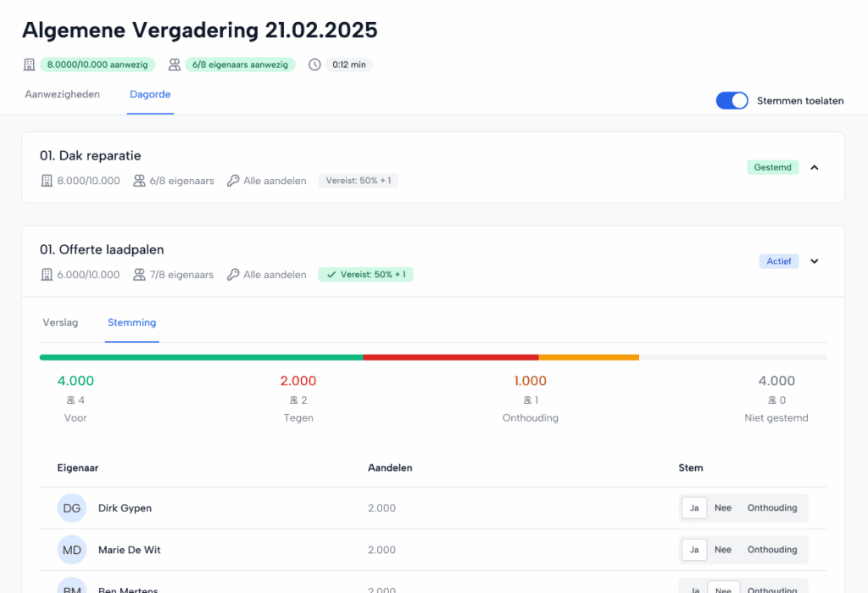Click the MD avatar for Marie De Wit
This screenshot has width=868, height=593.
72,550
